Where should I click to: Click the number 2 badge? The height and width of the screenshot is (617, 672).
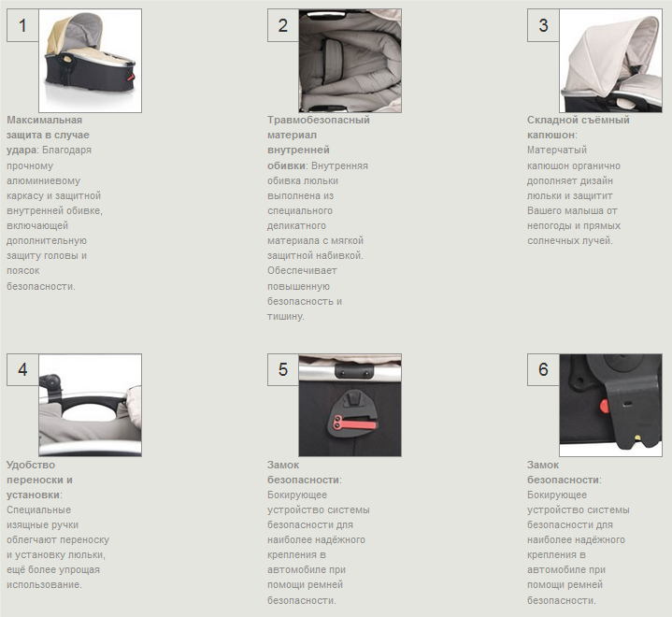[283, 25]
